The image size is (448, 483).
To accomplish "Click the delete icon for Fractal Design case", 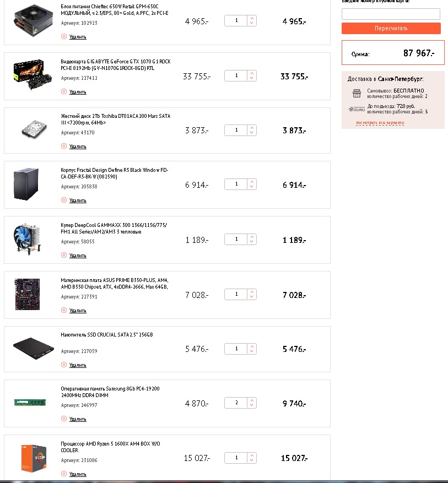I will 64,200.
